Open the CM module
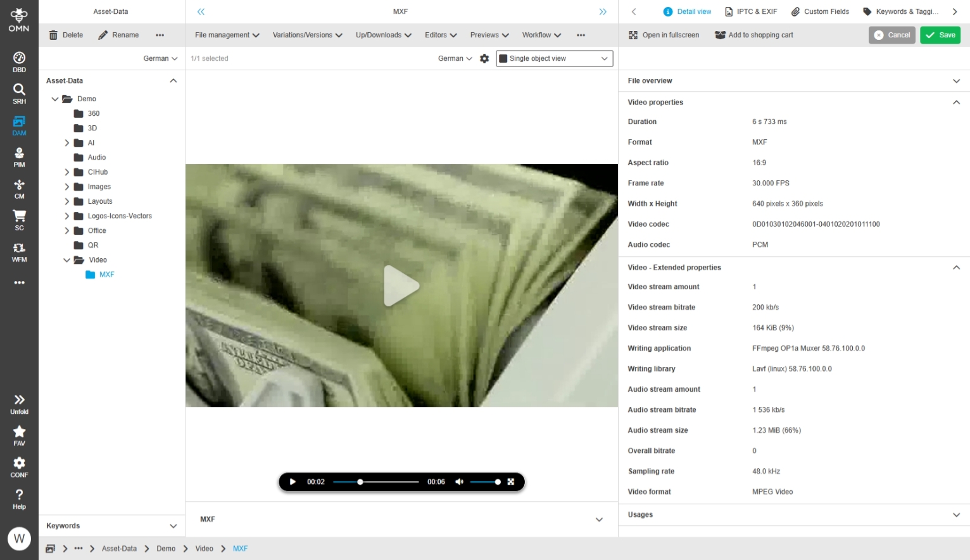The height and width of the screenshot is (560, 970). pyautogui.click(x=19, y=189)
